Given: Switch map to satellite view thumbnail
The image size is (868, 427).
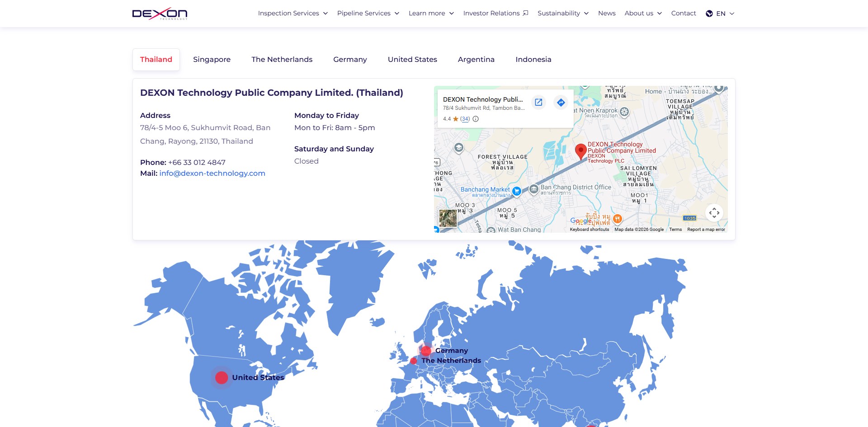Looking at the screenshot, I should click(x=448, y=218).
